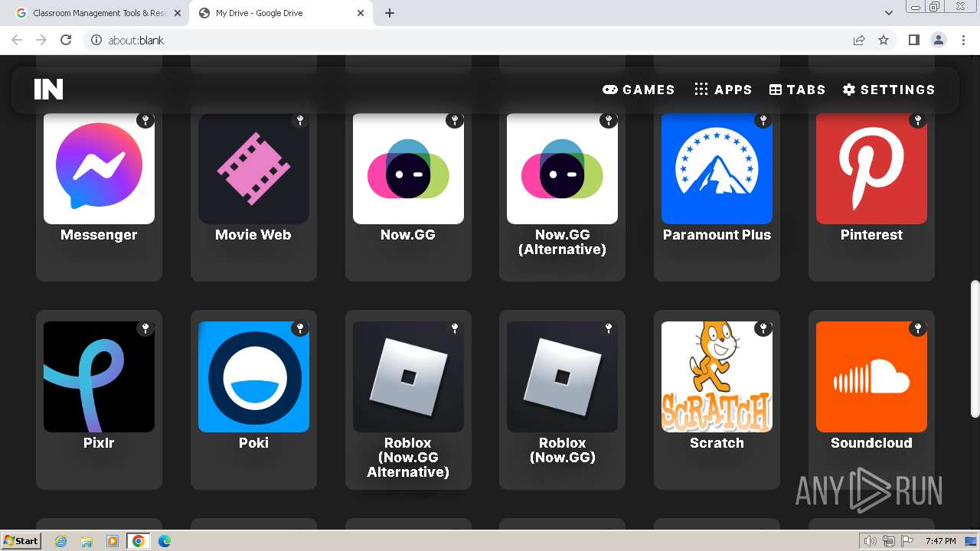Share this page from address bar
980x551 pixels.
point(859,40)
